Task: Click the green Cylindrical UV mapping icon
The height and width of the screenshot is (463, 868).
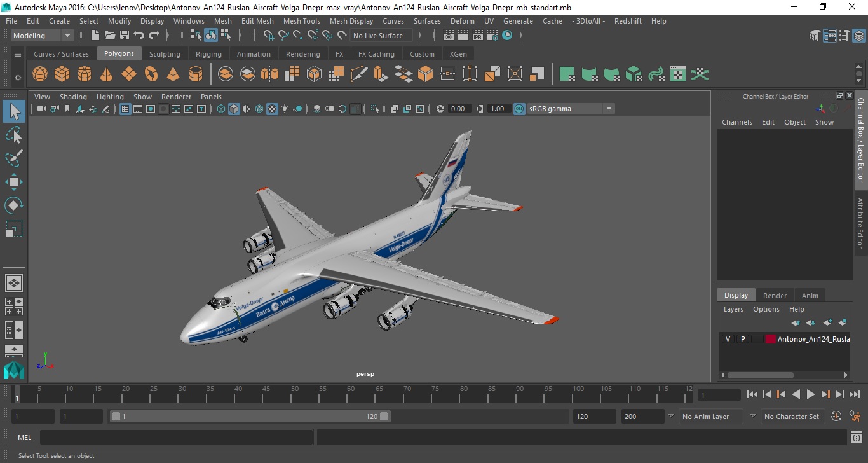Action: 589,74
